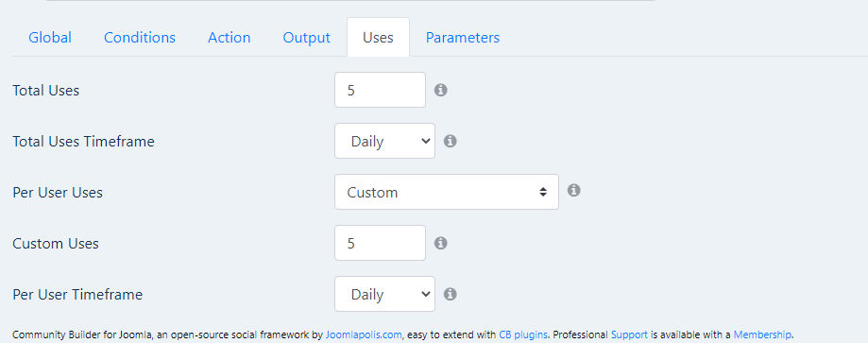
Task: Open the Total Uses Timeframe dropdown
Action: [x=384, y=141]
